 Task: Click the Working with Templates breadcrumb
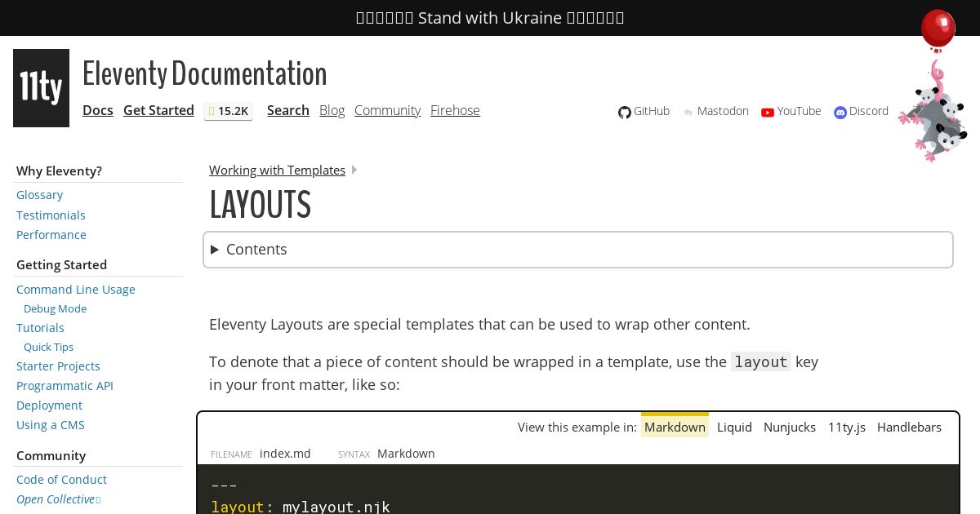[277, 170]
